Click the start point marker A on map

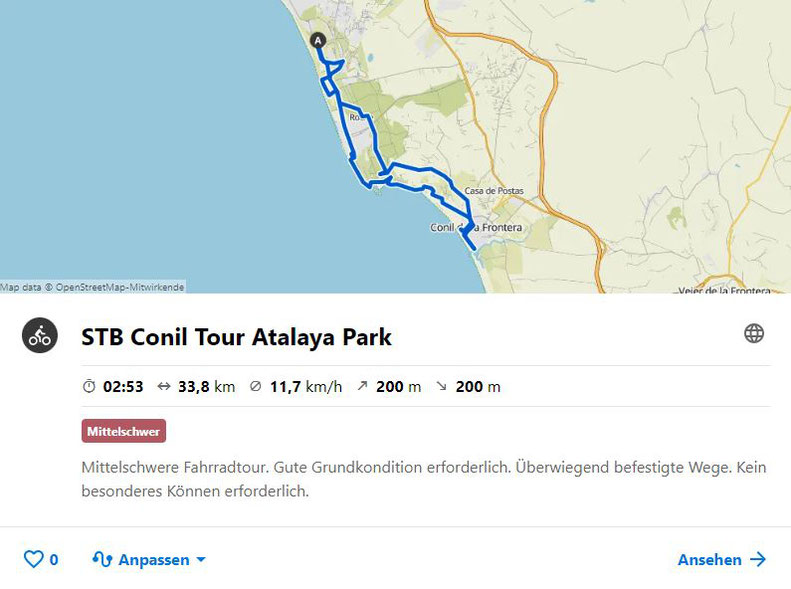pos(318,40)
